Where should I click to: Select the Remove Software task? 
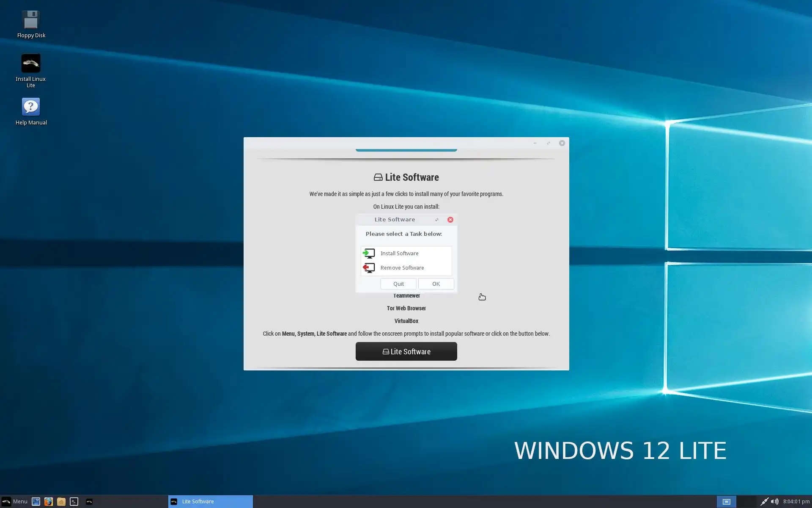[x=402, y=268]
